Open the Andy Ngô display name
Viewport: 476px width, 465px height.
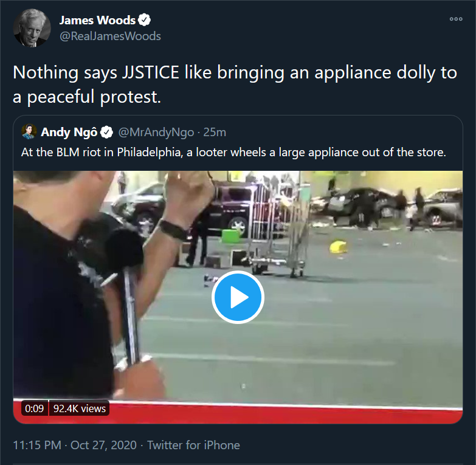(69, 133)
